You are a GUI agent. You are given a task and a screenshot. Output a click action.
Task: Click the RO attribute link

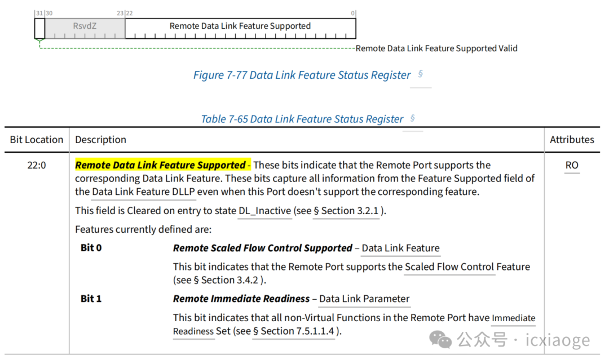572,165
